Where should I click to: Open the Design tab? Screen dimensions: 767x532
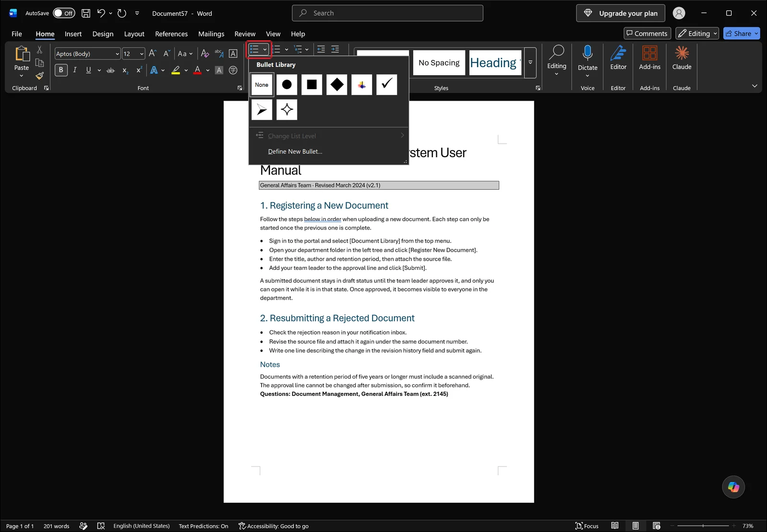[x=103, y=34]
